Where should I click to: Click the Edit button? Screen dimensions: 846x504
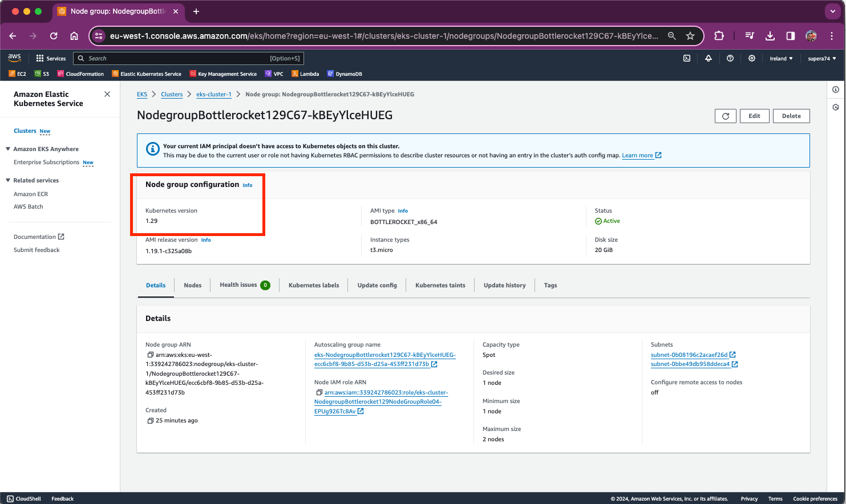point(754,116)
